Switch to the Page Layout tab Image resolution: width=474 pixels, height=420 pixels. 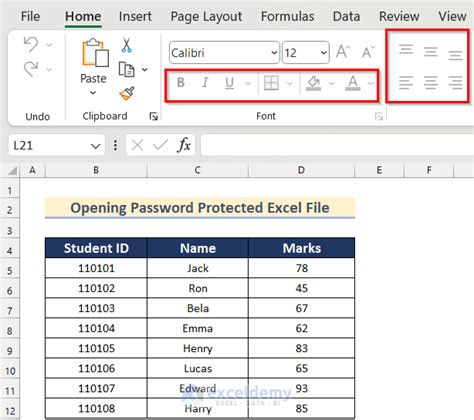tap(206, 17)
